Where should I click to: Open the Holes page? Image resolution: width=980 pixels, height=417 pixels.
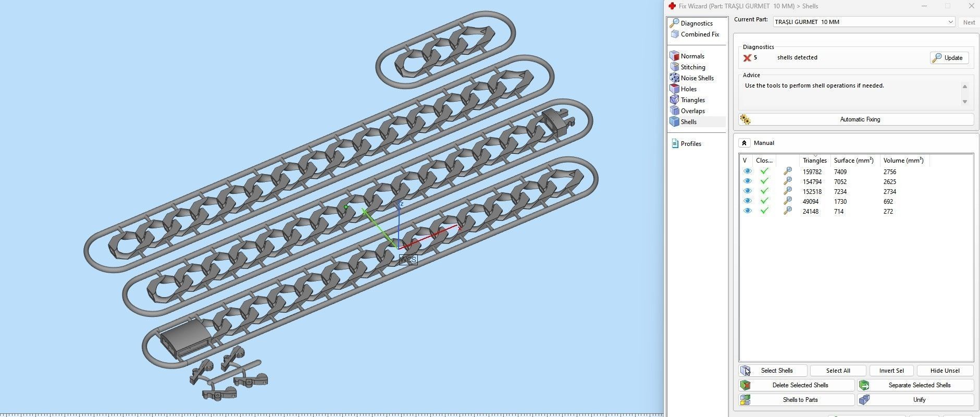click(x=688, y=89)
